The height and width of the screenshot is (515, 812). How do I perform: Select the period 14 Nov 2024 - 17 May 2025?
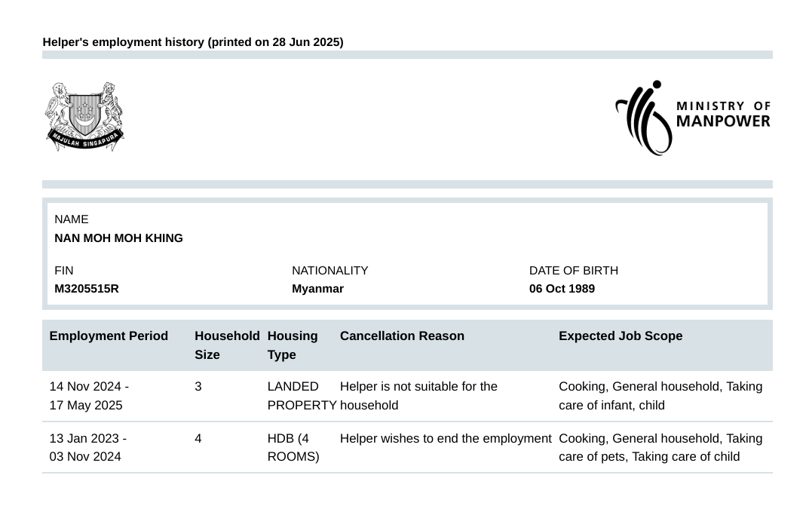point(89,396)
